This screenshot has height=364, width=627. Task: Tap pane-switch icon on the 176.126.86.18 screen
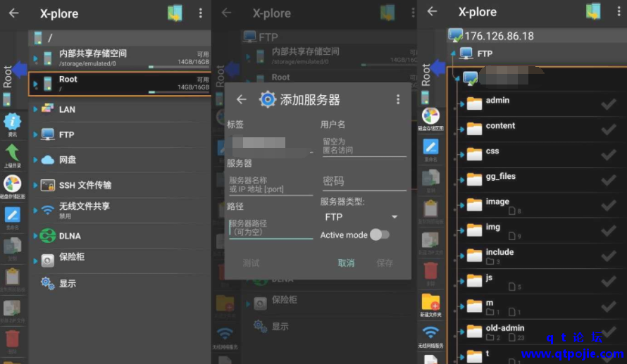coord(593,11)
